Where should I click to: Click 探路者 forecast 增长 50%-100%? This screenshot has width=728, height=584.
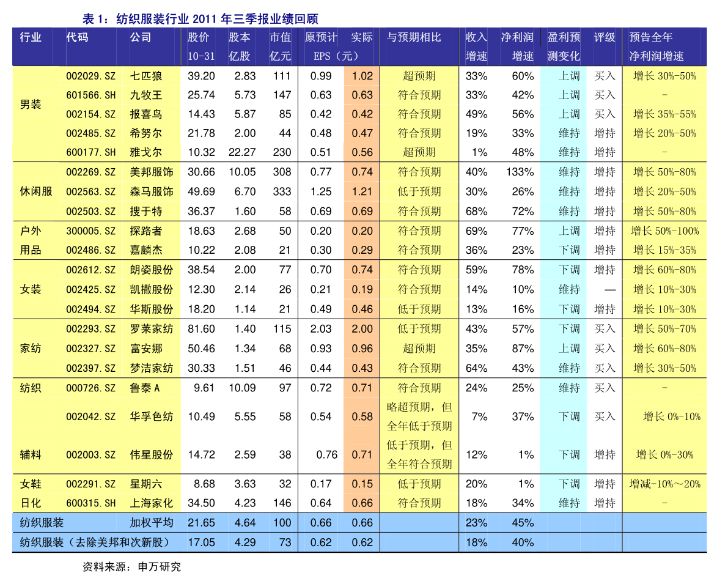pyautogui.click(x=664, y=231)
